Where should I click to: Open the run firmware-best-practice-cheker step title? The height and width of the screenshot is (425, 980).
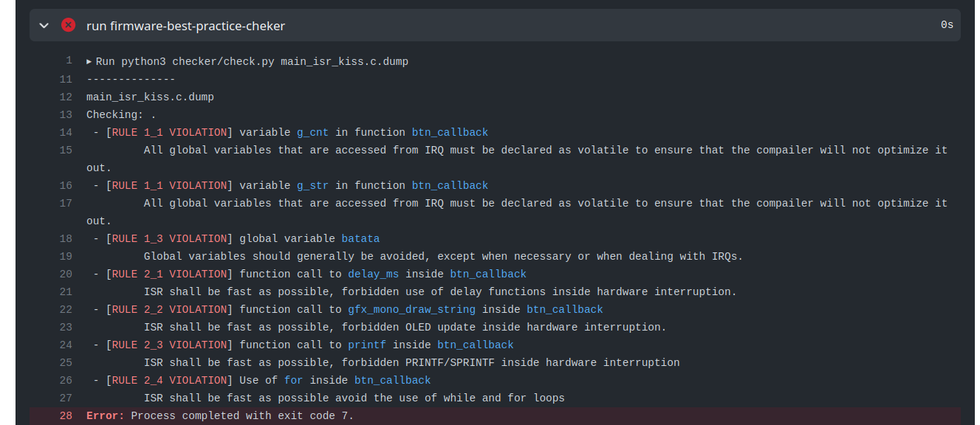click(185, 26)
